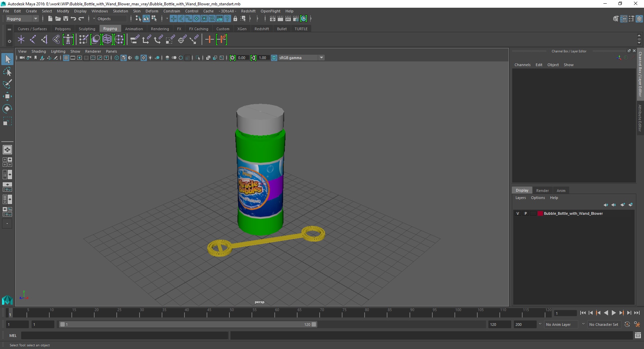Open the Render layer tab
Screen dimensions: 644x349
(542, 191)
